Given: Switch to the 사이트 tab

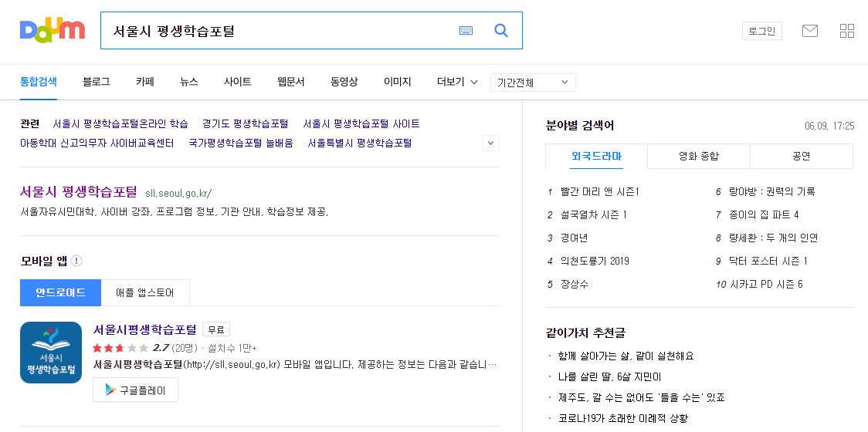Looking at the screenshot, I should [238, 82].
